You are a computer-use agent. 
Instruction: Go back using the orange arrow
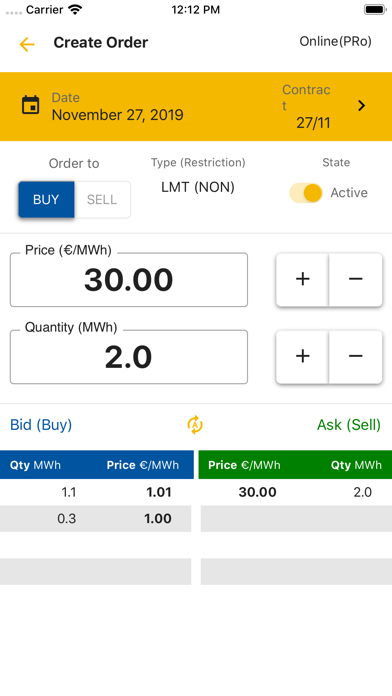click(x=27, y=44)
